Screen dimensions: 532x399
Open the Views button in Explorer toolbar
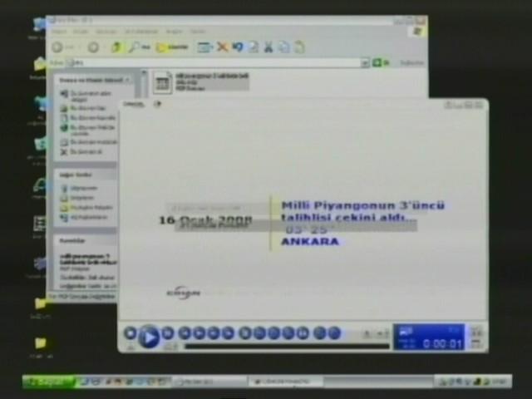pos(204,47)
